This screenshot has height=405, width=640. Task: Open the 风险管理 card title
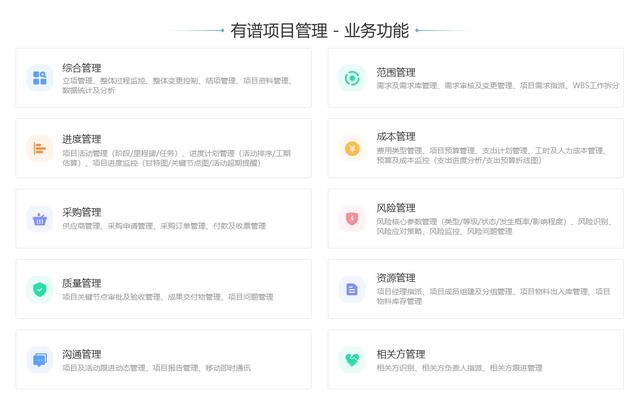tap(396, 207)
